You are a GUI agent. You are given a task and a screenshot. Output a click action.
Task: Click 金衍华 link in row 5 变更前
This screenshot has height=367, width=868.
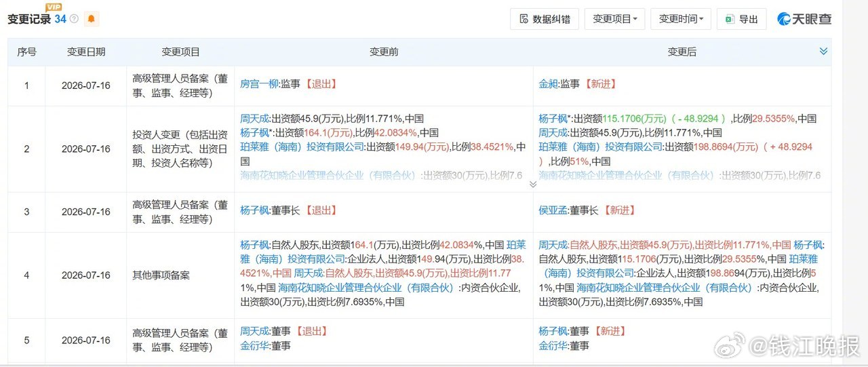(255, 345)
